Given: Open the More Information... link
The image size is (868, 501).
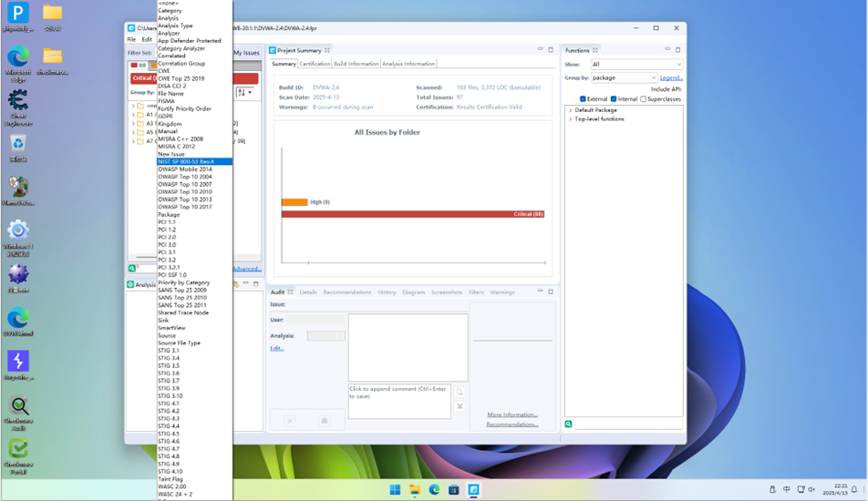Looking at the screenshot, I should pyautogui.click(x=512, y=414).
